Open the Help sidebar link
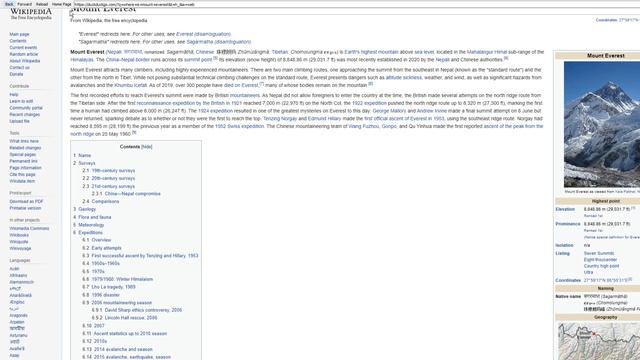Image resolution: width=640 pixels, height=360 pixels. coord(14,94)
